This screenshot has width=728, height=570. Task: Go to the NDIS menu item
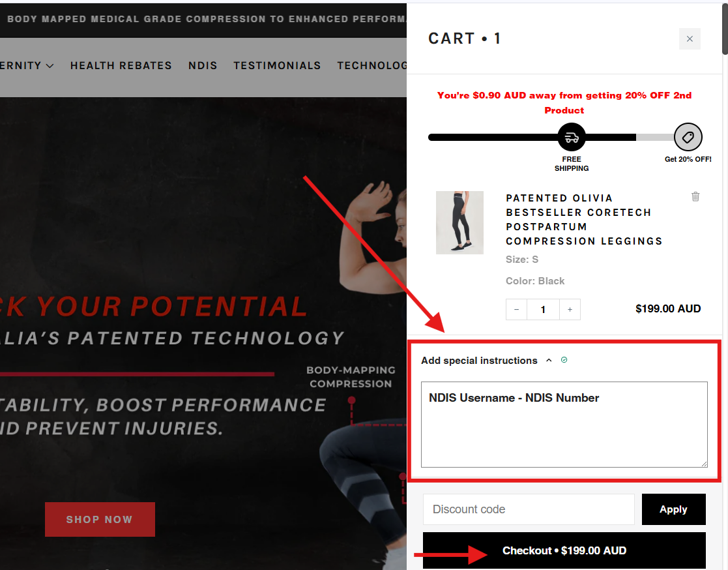coord(203,65)
